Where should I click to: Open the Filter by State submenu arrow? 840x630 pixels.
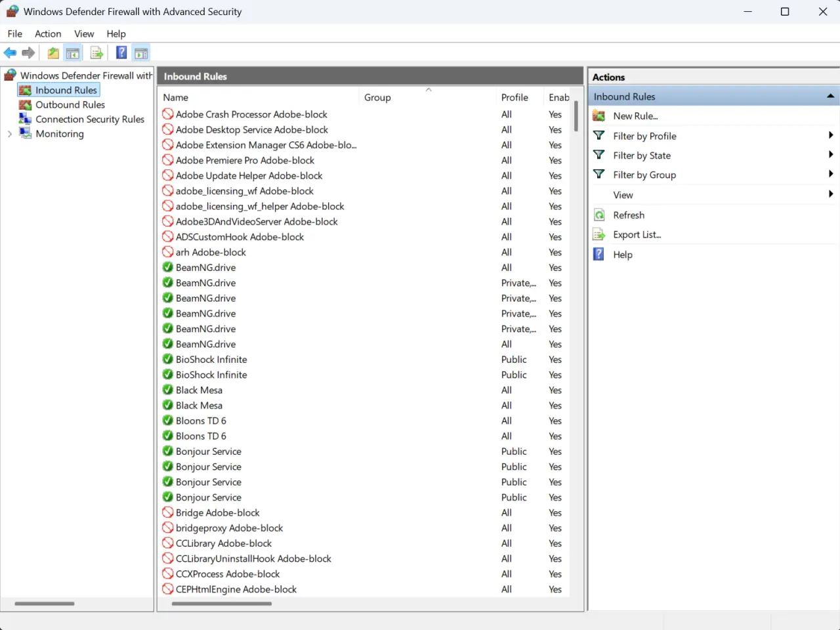(x=831, y=155)
